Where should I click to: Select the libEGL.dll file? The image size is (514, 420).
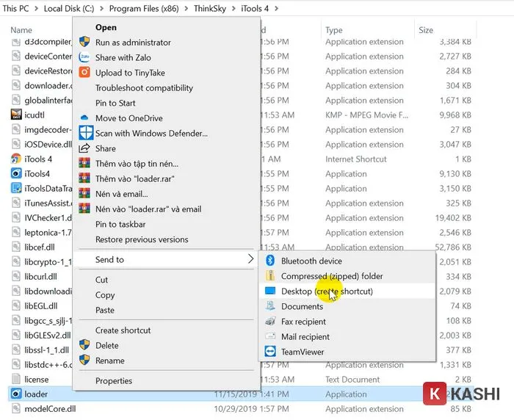tap(41, 305)
